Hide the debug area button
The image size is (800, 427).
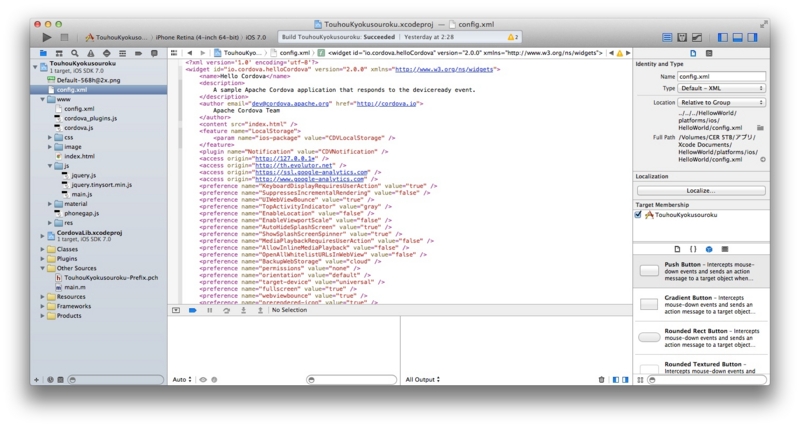tap(176, 310)
